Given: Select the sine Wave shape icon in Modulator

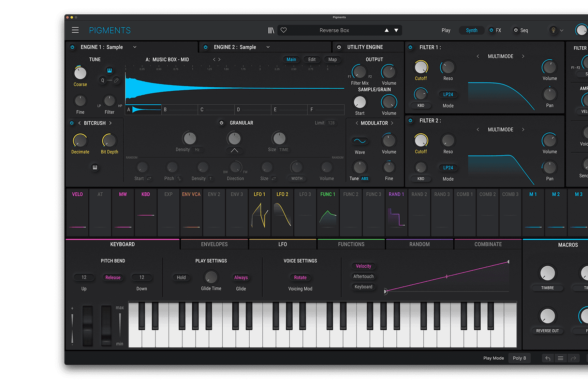Looking at the screenshot, I should 360,141.
